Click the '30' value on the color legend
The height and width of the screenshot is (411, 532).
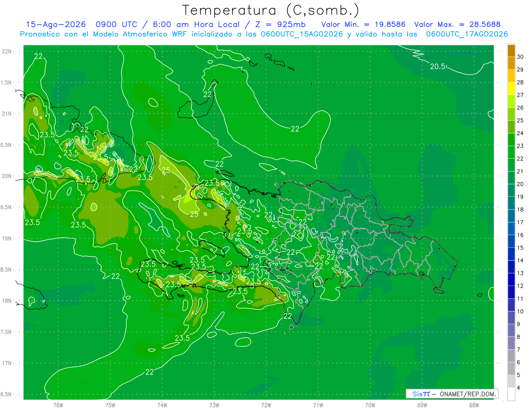click(x=520, y=57)
